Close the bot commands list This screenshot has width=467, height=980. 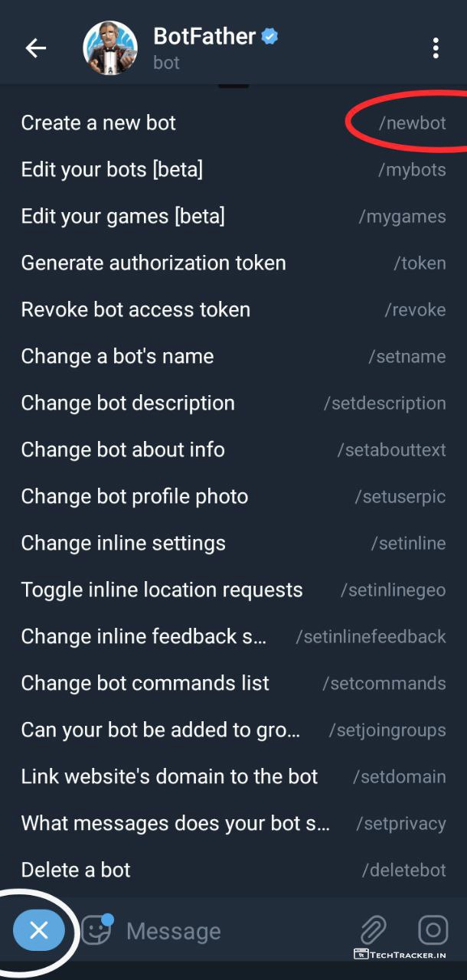pos(39,930)
